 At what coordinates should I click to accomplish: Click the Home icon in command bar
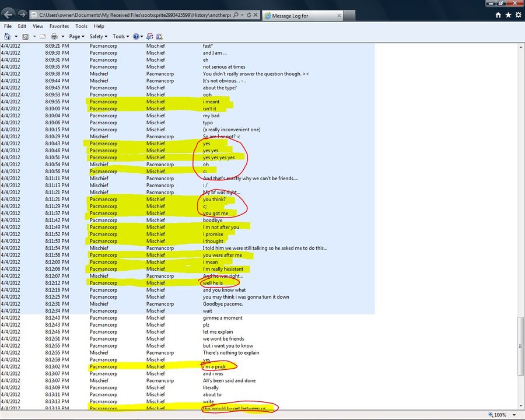click(8, 36)
